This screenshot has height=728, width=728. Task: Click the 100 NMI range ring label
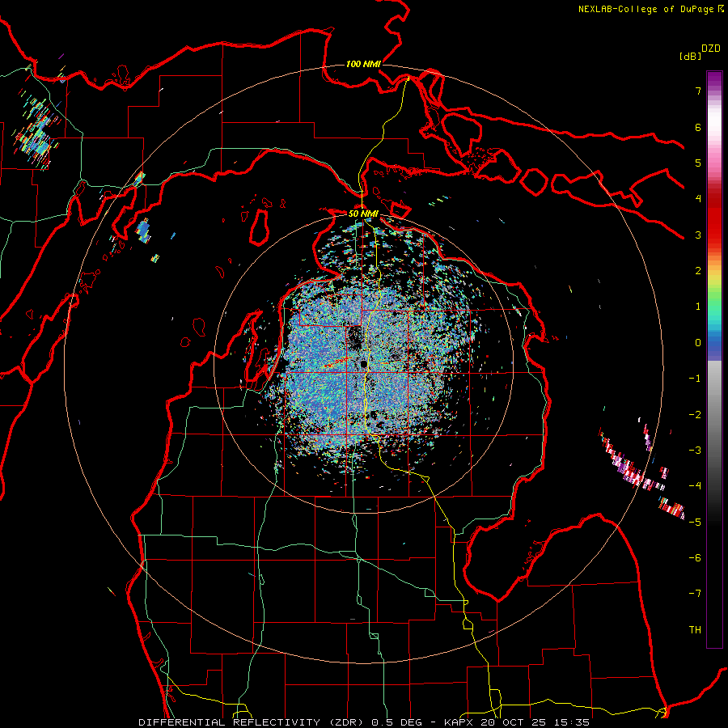click(x=363, y=64)
